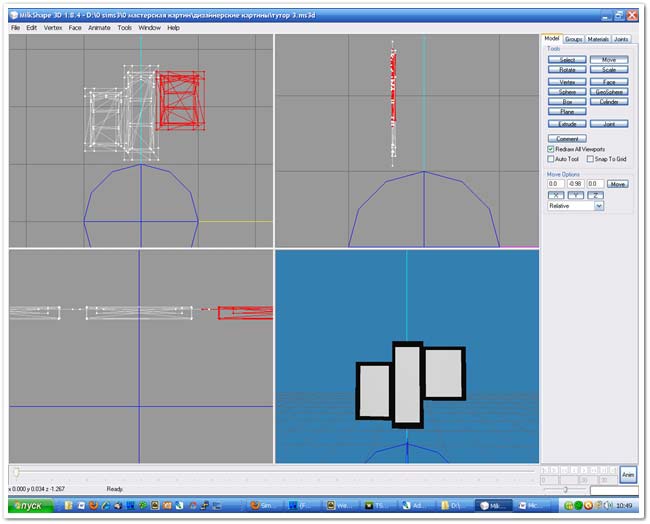Uncheck Redraw All Viewports
Screen dimensions: 650x524
[551, 148]
